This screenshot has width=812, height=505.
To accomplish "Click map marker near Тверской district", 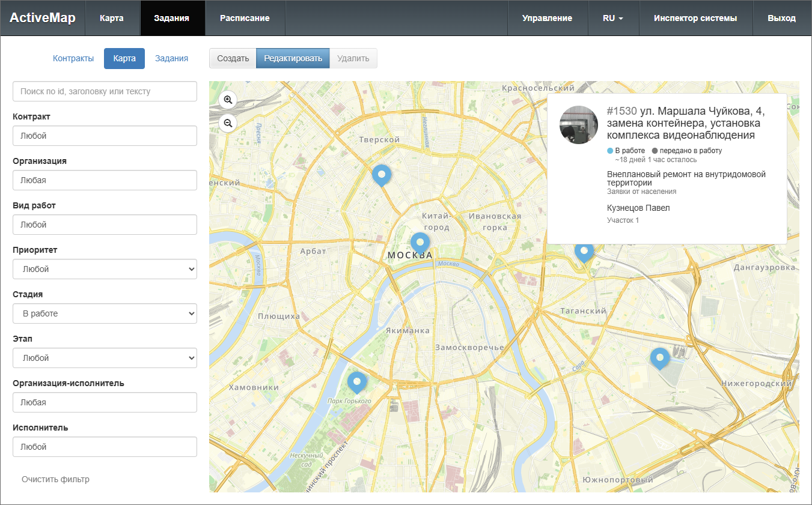I will click(x=381, y=175).
